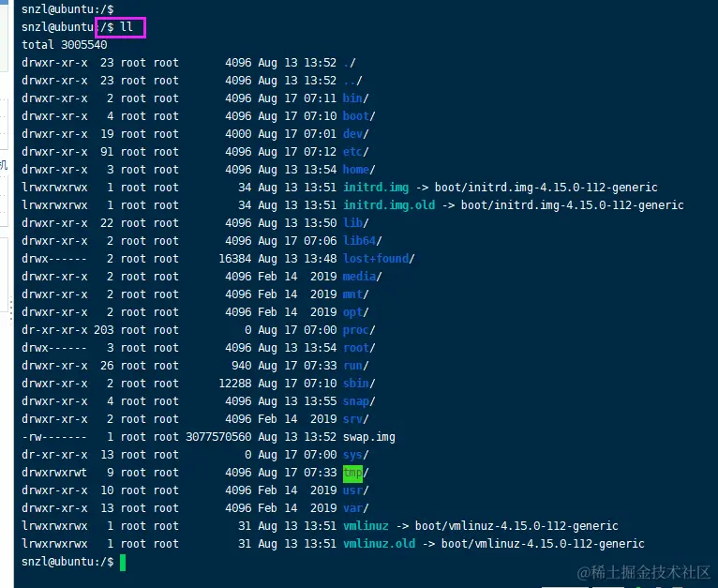
Task: Select the 'media/' directory name
Action: [362, 277]
